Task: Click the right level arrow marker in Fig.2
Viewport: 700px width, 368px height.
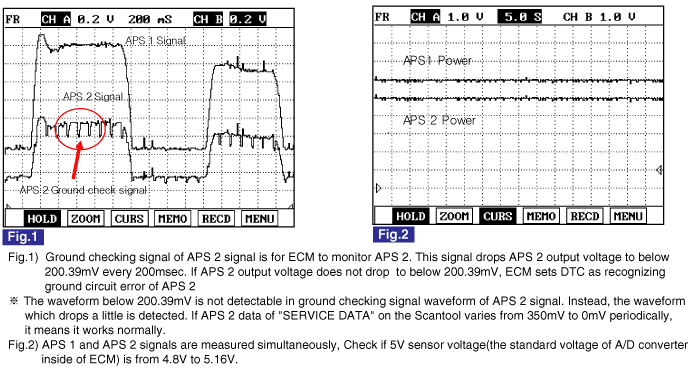Action: pos(660,170)
